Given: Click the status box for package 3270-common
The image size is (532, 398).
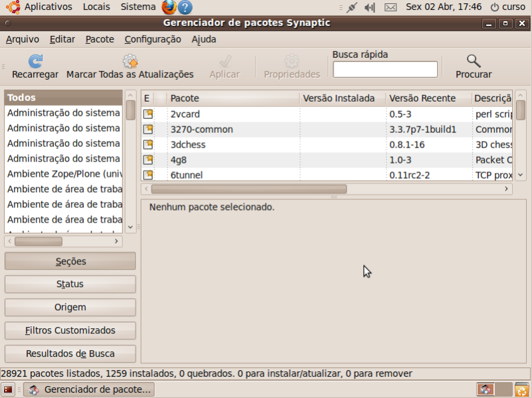Looking at the screenshot, I should 148,130.
